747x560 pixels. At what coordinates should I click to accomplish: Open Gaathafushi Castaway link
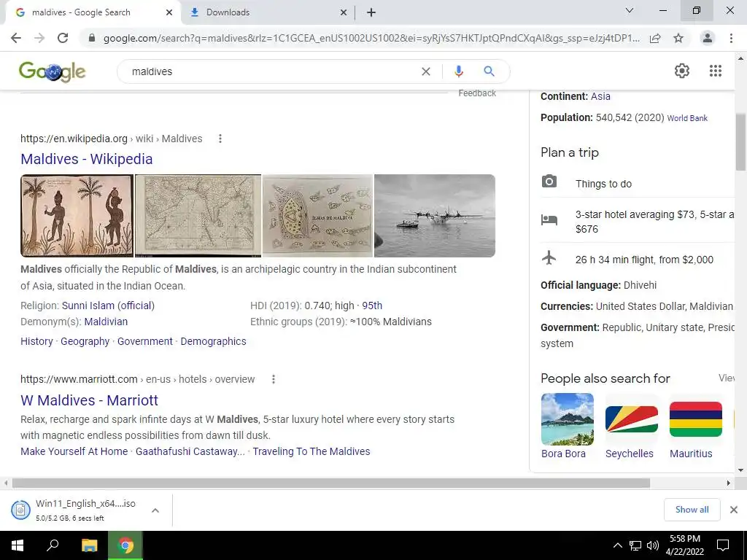[190, 451]
